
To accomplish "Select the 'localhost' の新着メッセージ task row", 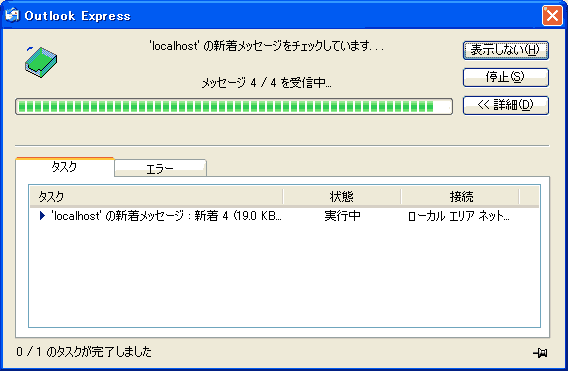I will 284,216.
